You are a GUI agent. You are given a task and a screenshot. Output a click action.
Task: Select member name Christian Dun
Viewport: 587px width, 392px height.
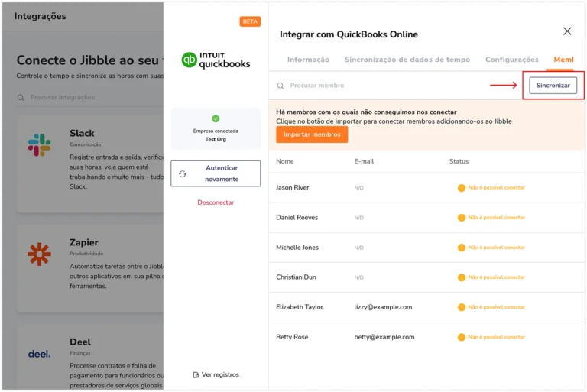tap(296, 277)
